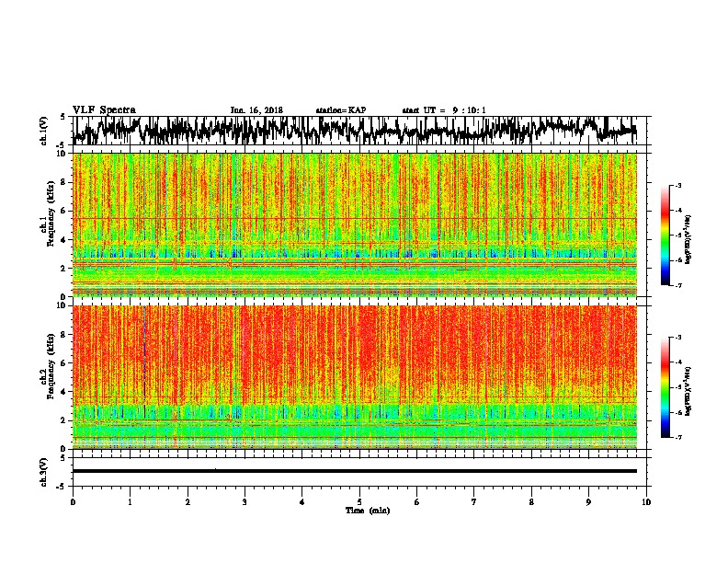728x563 pixels.
Task: Select the date text "Jan. 16, 2018"
Action: 256,110
